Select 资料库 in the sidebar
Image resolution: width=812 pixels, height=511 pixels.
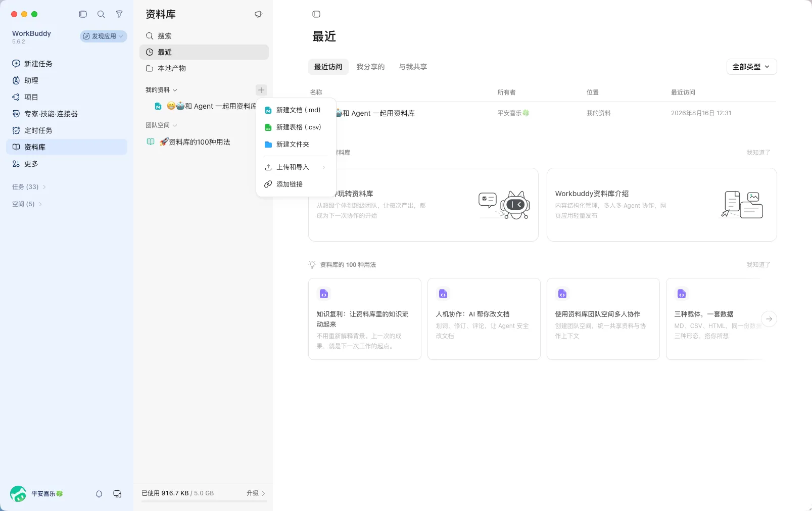click(x=67, y=147)
